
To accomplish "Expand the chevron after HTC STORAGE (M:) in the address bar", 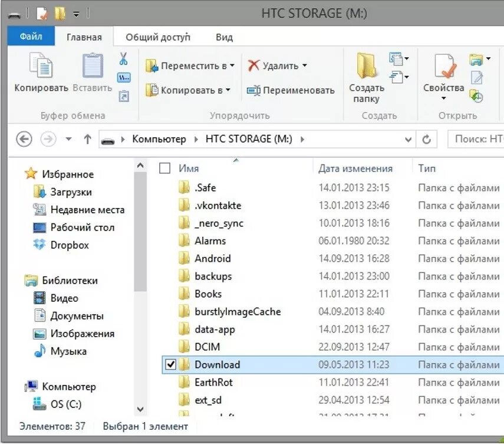I will click(x=302, y=139).
